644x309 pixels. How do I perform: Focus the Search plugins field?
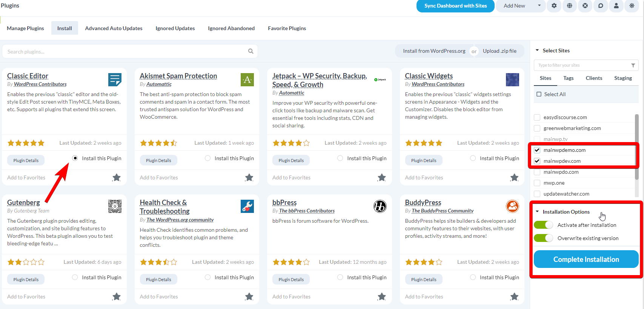click(130, 51)
